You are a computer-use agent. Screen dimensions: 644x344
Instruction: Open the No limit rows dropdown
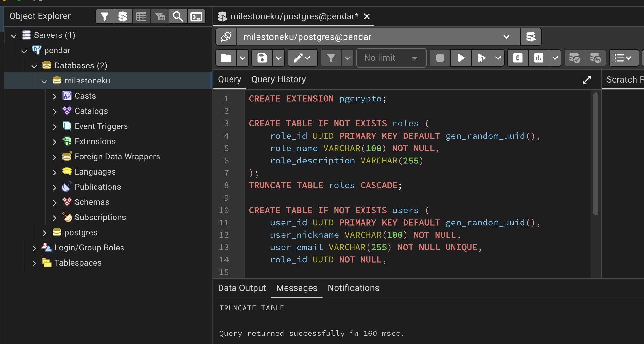[x=391, y=58]
